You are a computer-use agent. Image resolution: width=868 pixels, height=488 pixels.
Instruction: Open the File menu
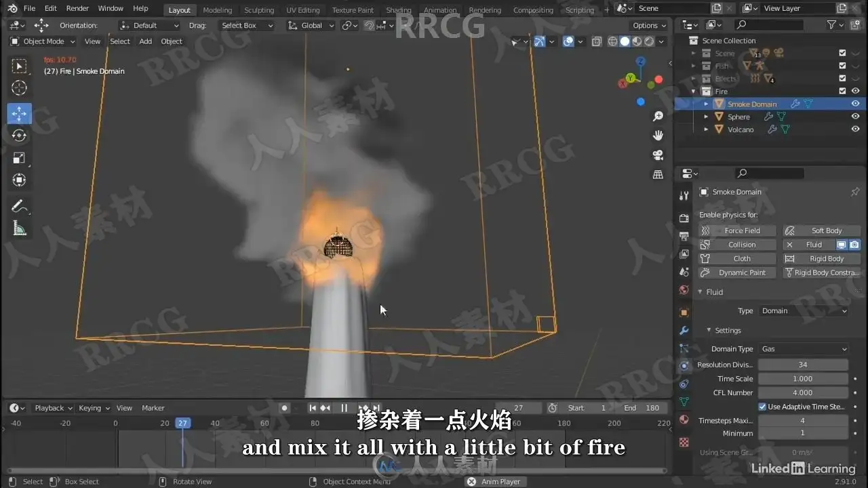(x=29, y=8)
